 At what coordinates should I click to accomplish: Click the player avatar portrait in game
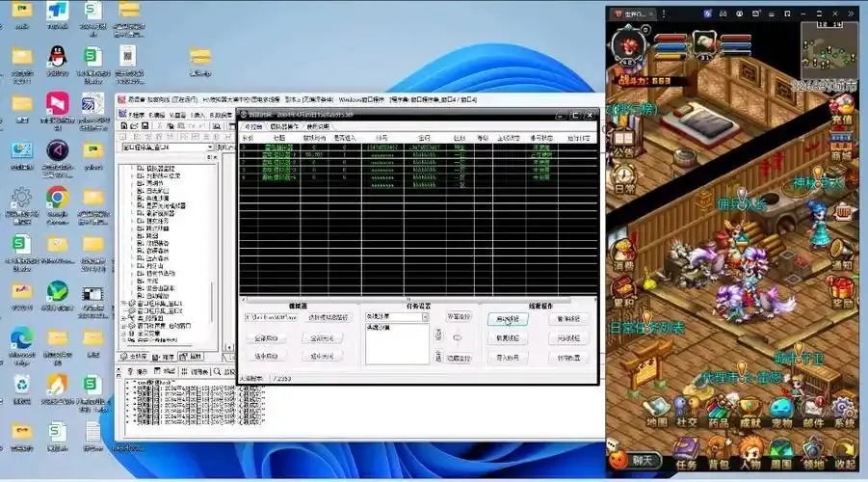point(627,45)
